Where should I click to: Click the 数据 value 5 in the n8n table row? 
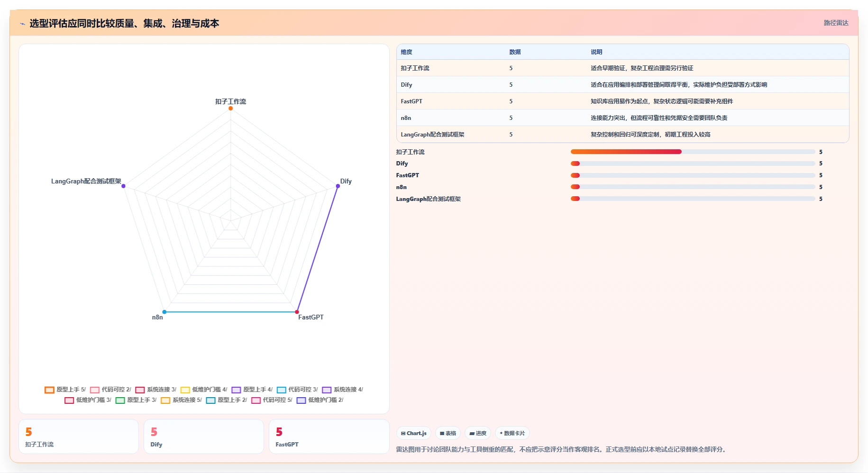[511, 118]
